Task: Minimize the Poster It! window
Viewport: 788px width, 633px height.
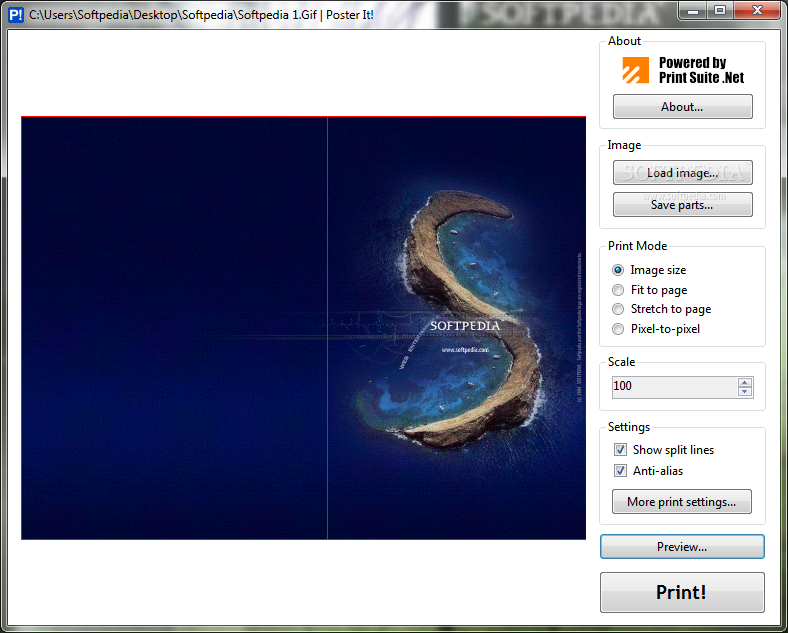Action: [x=693, y=11]
